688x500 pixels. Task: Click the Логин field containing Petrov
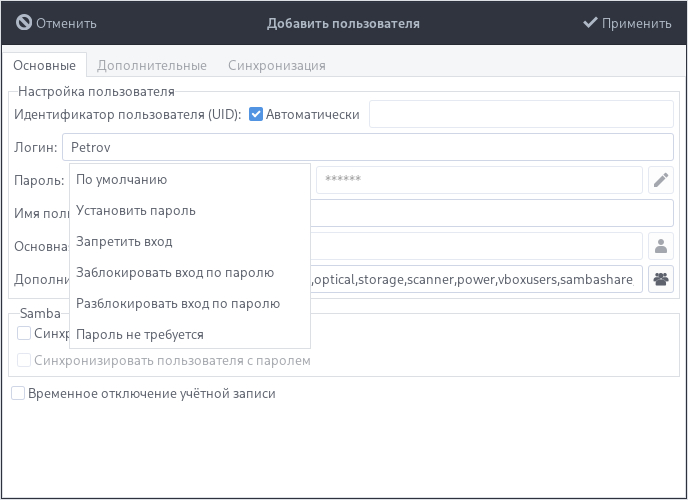click(x=367, y=147)
